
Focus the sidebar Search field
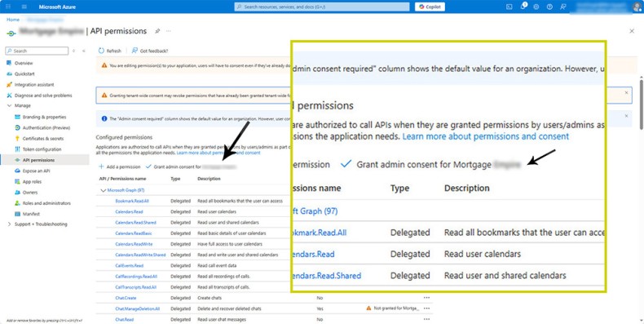click(x=37, y=51)
